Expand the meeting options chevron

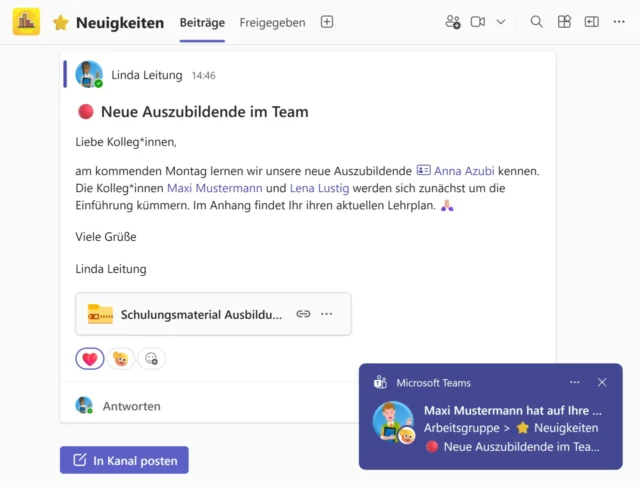(x=501, y=22)
